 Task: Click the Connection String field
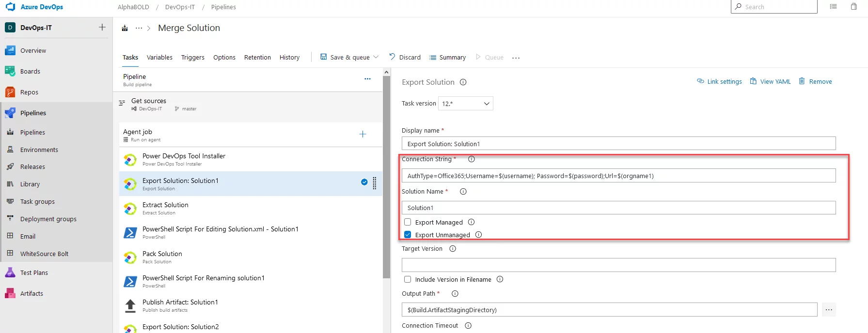pos(618,176)
